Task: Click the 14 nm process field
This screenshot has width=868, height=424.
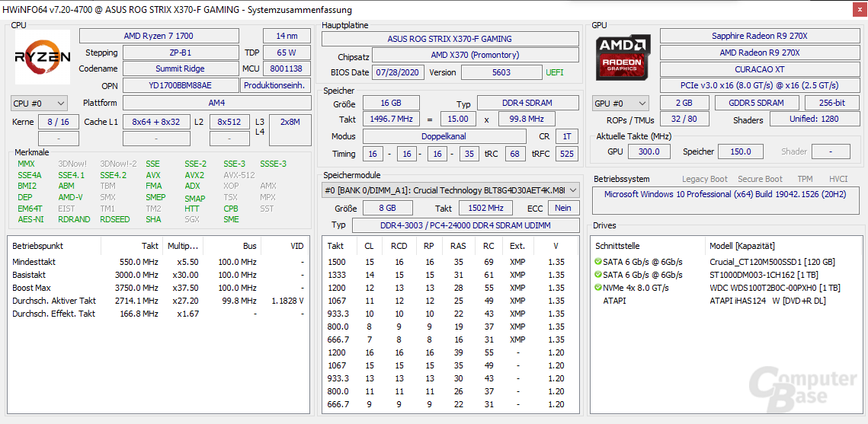Action: [x=287, y=36]
